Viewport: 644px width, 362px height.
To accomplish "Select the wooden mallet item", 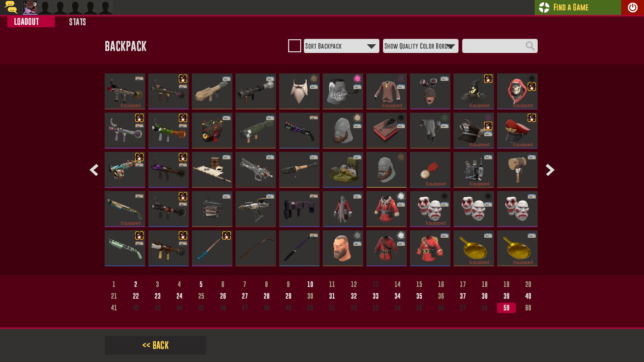I will point(517,170).
